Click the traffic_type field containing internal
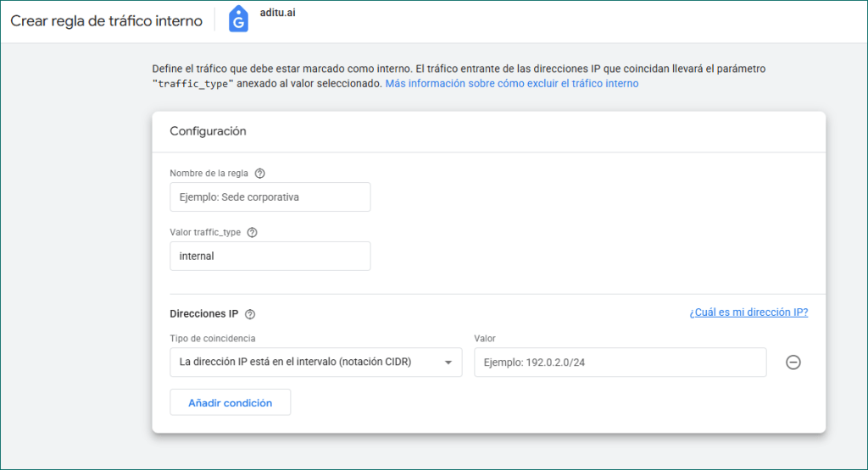The image size is (868, 470). 270,257
